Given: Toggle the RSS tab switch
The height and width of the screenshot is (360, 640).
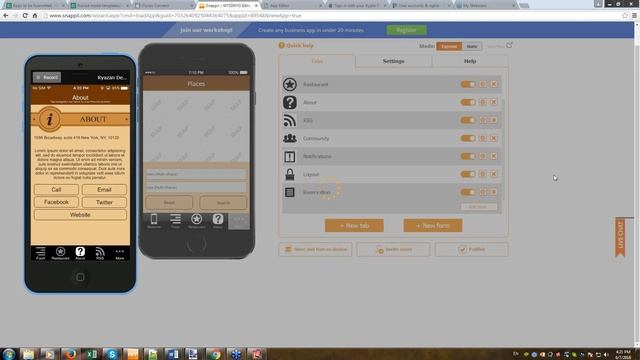Looking at the screenshot, I should pyautogui.click(x=468, y=120).
